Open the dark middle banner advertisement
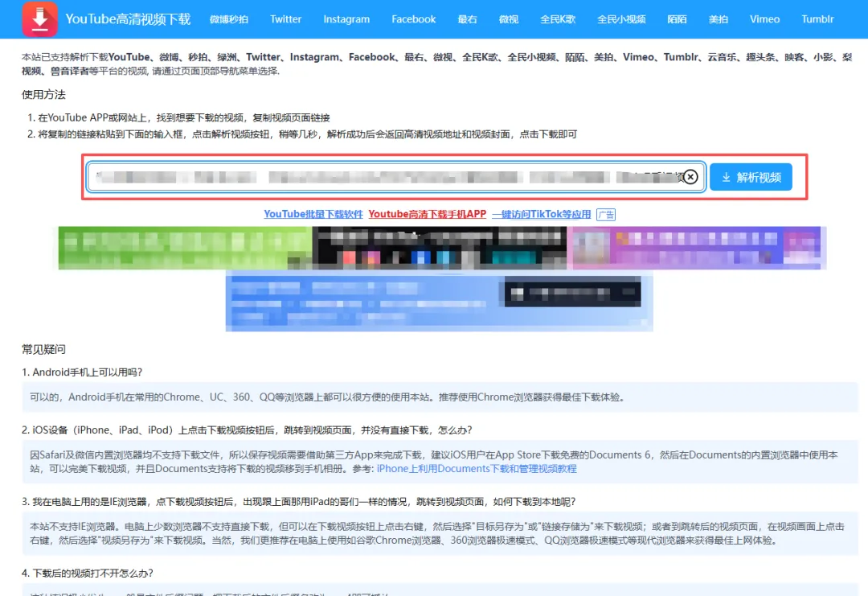The image size is (868, 596). [x=440, y=248]
